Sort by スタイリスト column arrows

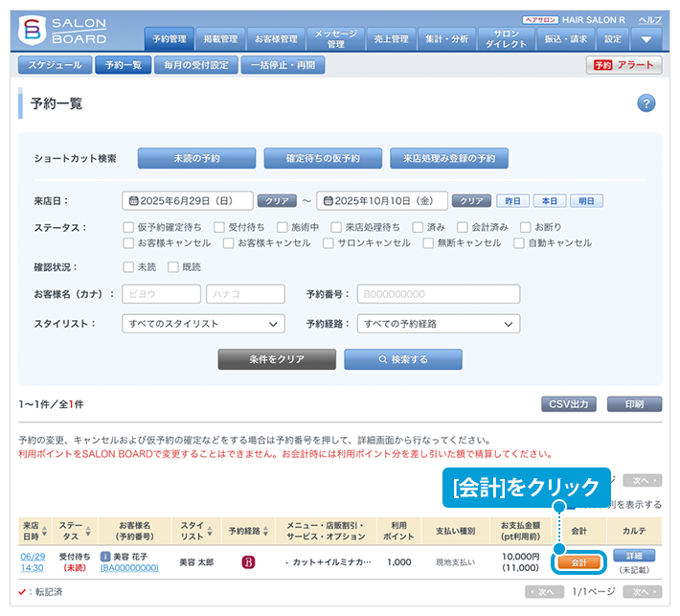point(210,531)
